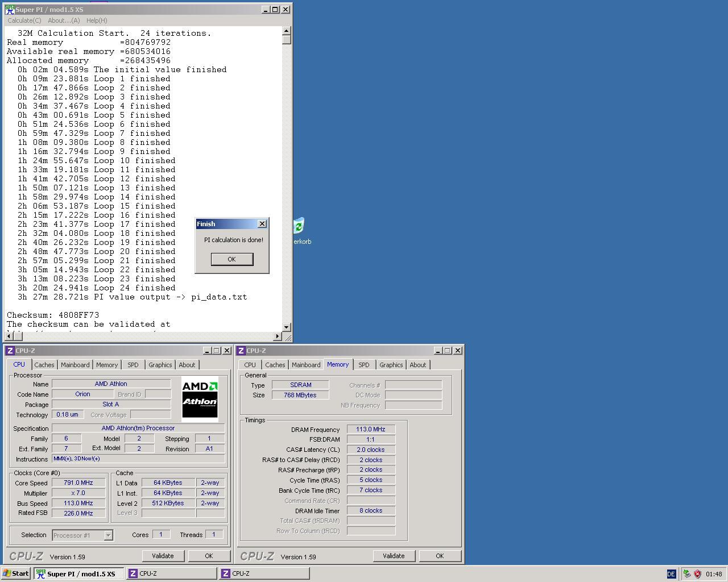Viewport: 728px width, 582px height.
Task: Click the right CPU-Z window title icon
Action: [x=241, y=351]
